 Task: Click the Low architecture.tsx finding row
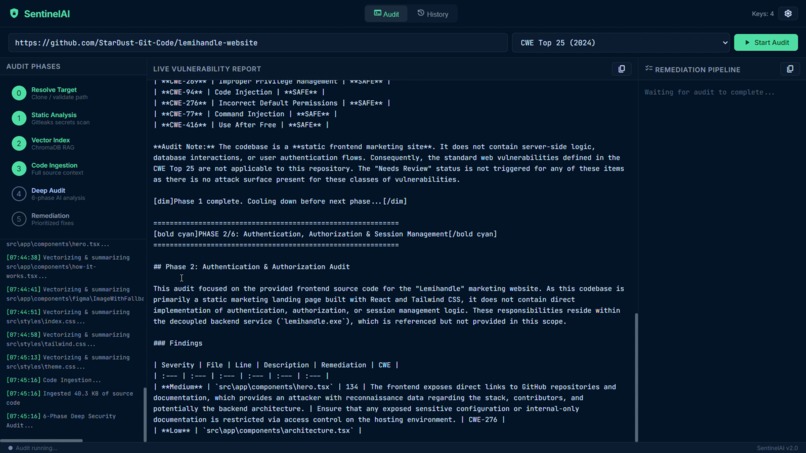(x=258, y=430)
